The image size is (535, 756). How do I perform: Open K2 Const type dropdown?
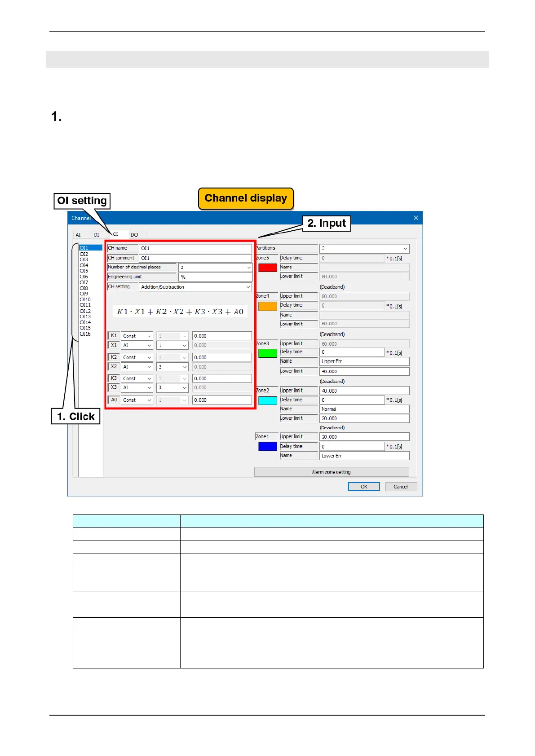point(137,357)
